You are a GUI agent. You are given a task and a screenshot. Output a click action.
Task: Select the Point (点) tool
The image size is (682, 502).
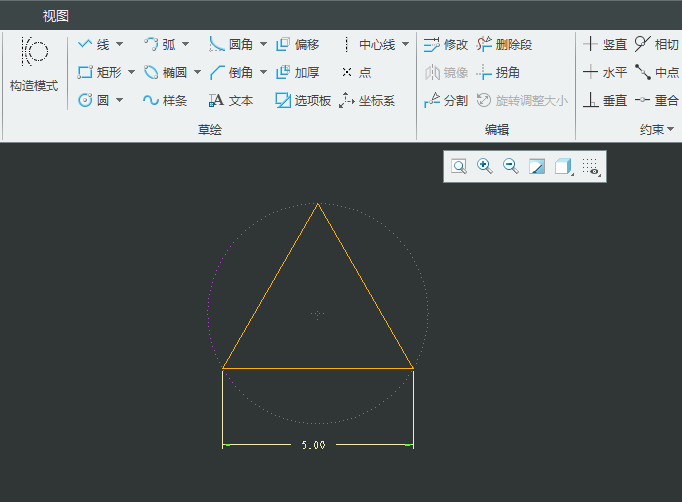pos(355,72)
